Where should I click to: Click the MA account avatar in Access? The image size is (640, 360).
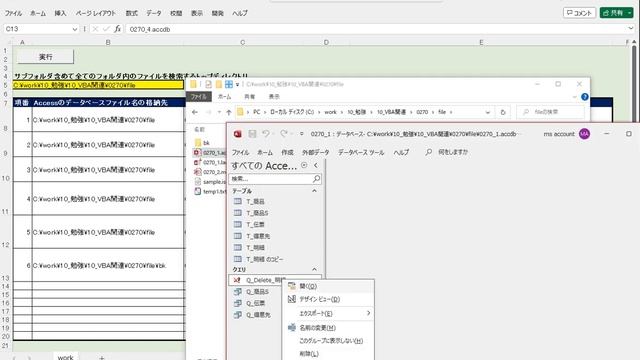point(584,134)
